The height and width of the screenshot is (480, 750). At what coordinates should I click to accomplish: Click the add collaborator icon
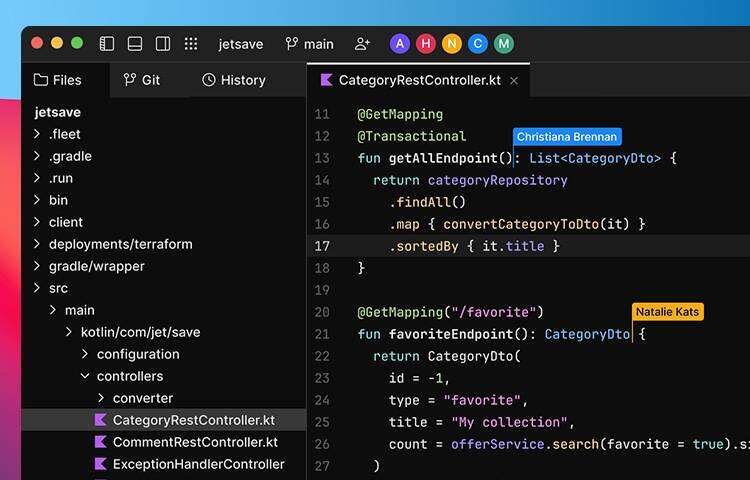point(362,44)
